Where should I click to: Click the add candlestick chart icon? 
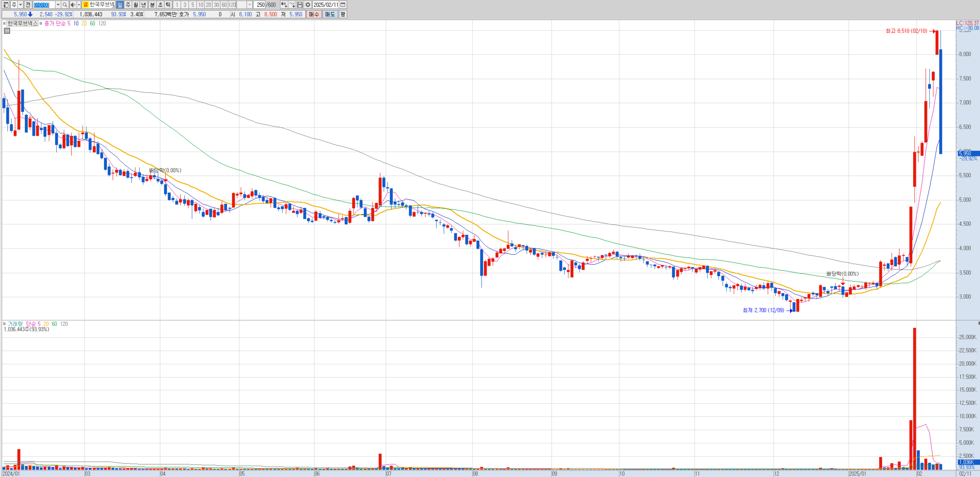pos(284,5)
